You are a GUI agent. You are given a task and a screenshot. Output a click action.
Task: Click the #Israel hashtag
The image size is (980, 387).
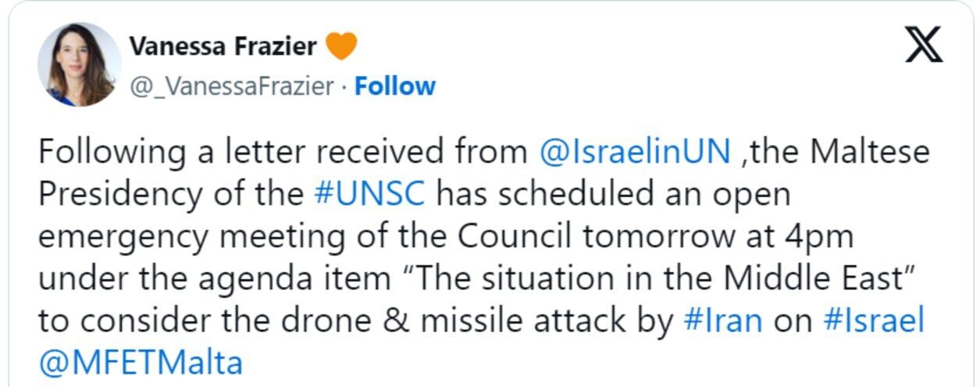click(875, 321)
